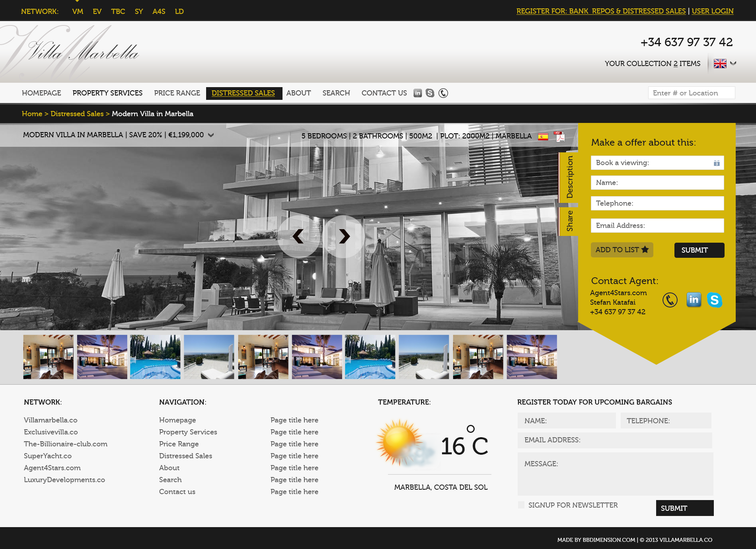Screen dimensions: 756x549
Task: Open footer Property Services navigation link
Action: [188, 432]
